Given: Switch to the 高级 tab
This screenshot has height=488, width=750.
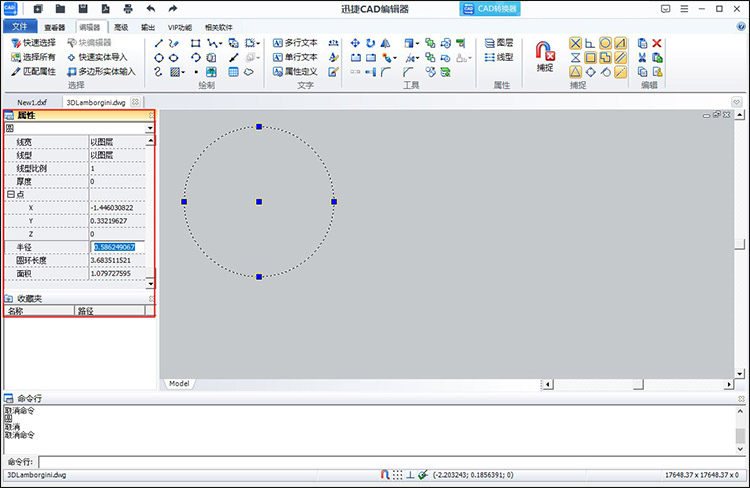Looking at the screenshot, I should point(121,27).
